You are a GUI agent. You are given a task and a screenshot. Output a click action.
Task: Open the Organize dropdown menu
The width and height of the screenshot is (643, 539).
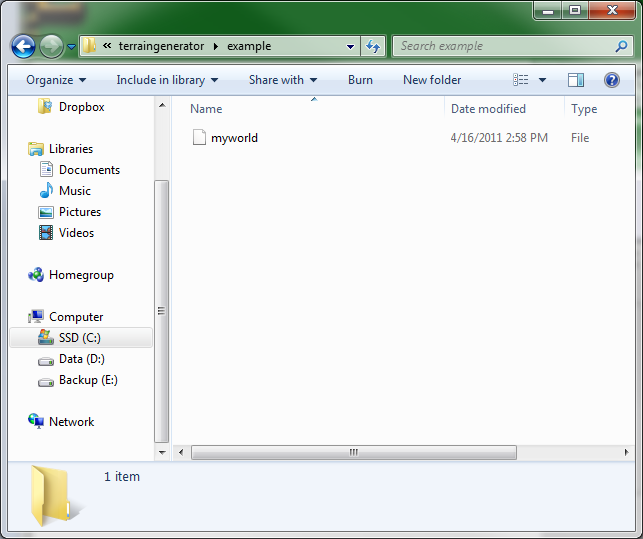[x=56, y=80]
